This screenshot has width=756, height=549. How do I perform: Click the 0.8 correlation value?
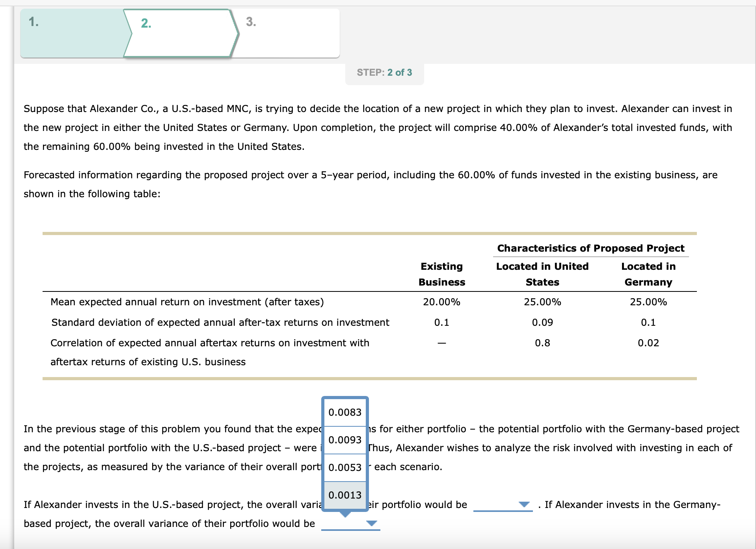542,343
